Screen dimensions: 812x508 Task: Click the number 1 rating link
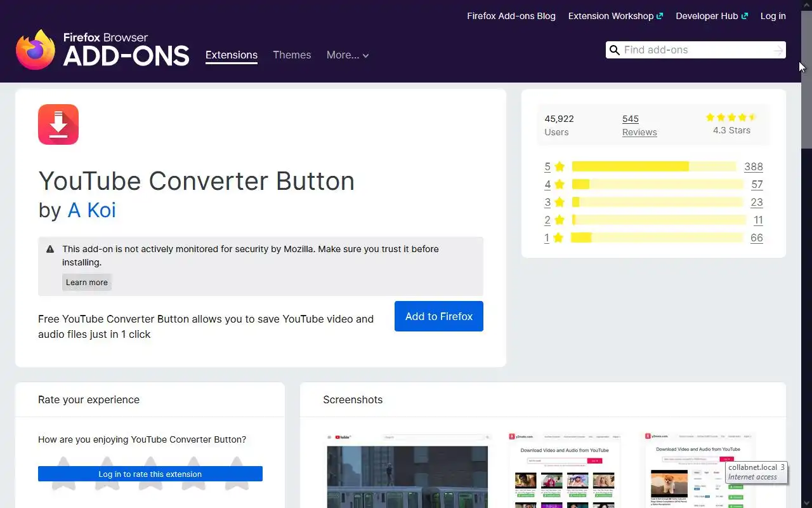click(x=547, y=238)
